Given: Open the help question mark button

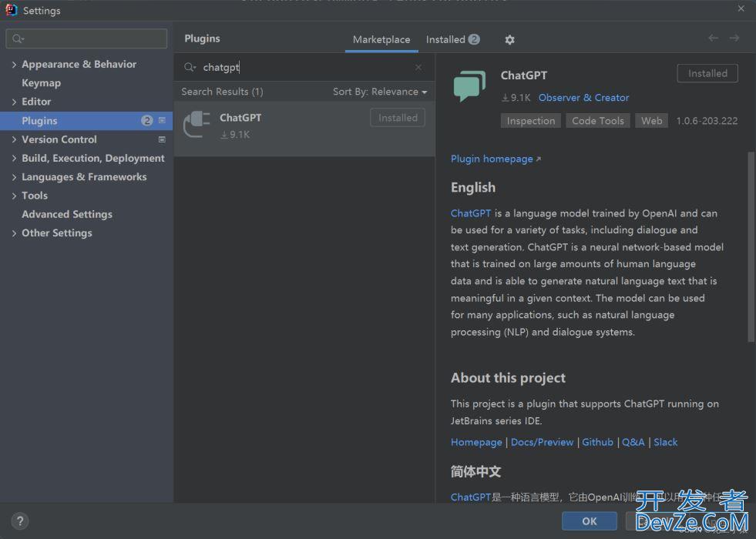Looking at the screenshot, I should (20, 521).
